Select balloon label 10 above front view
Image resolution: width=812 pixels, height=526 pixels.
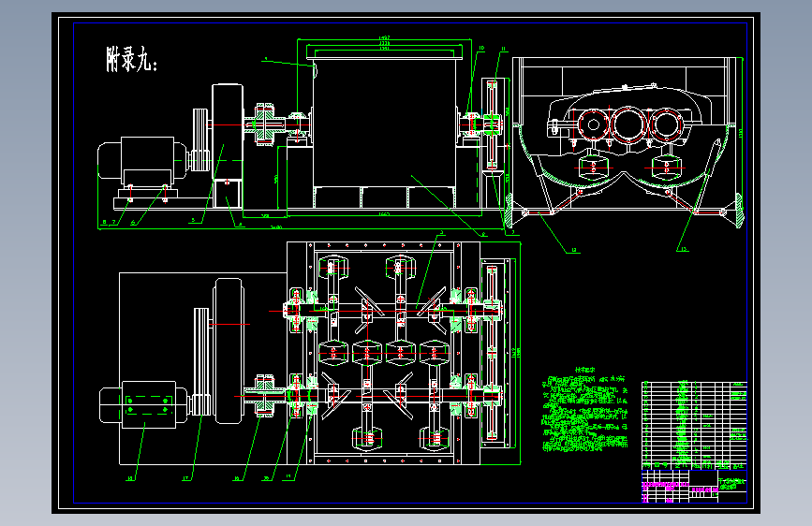[481, 48]
